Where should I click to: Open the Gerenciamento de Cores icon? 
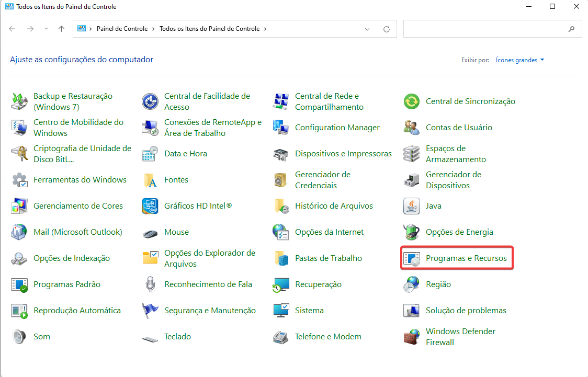pyautogui.click(x=19, y=206)
